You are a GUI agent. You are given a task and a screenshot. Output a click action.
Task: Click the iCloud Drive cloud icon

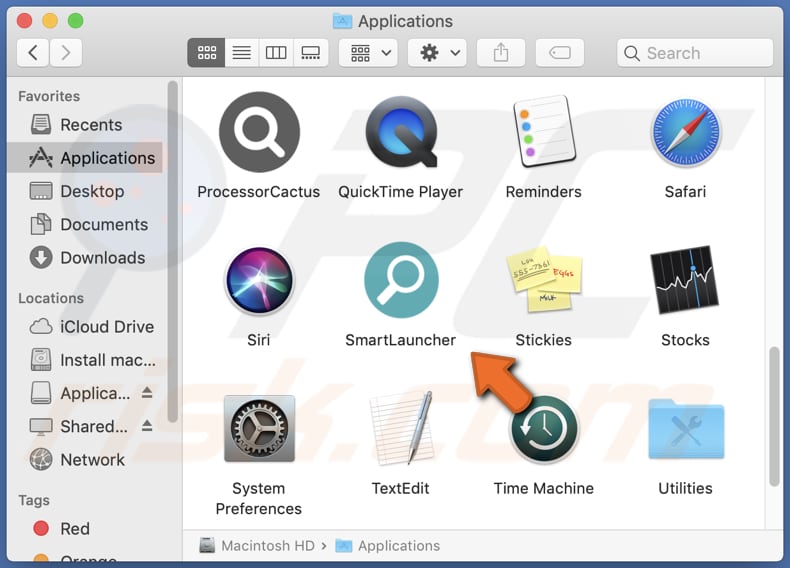[x=41, y=327]
